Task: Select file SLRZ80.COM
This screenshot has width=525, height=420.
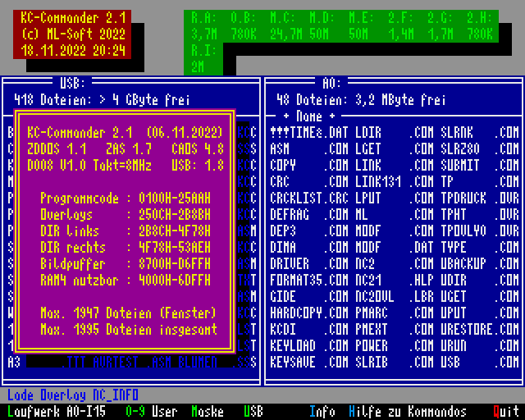Action: (480, 149)
